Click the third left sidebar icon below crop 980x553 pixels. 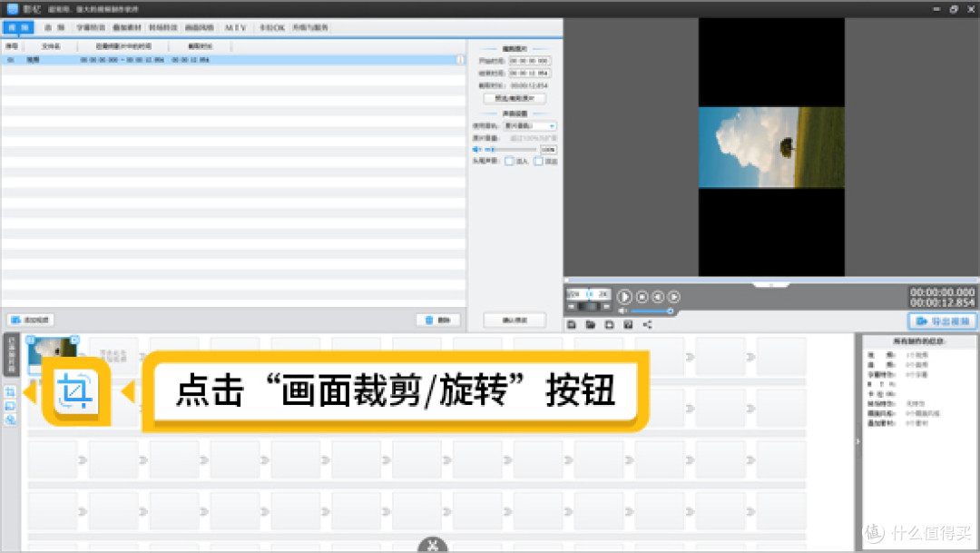click(10, 420)
